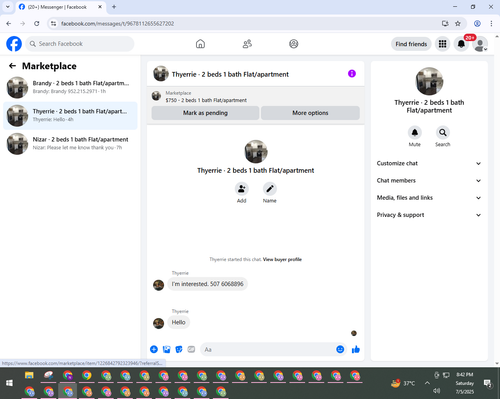Viewport: 500px width, 399px height.
Task: Expand the Chat members section
Action: click(x=429, y=181)
